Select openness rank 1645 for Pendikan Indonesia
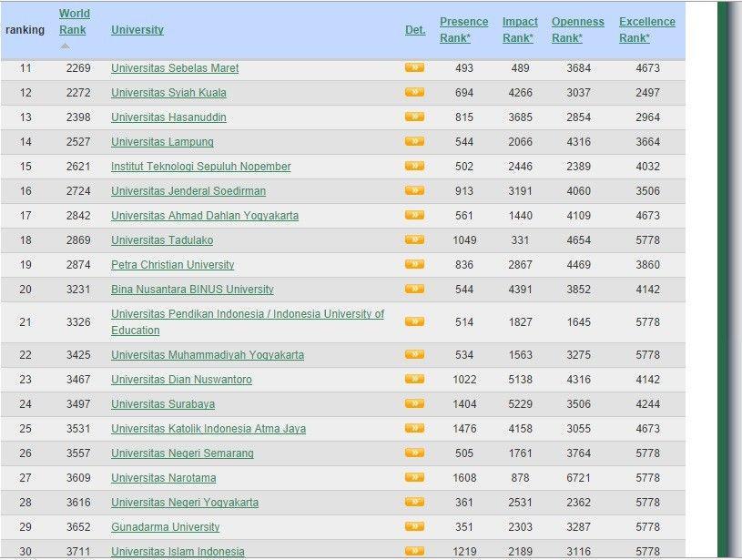Image resolution: width=742 pixels, height=560 pixels. [x=579, y=322]
